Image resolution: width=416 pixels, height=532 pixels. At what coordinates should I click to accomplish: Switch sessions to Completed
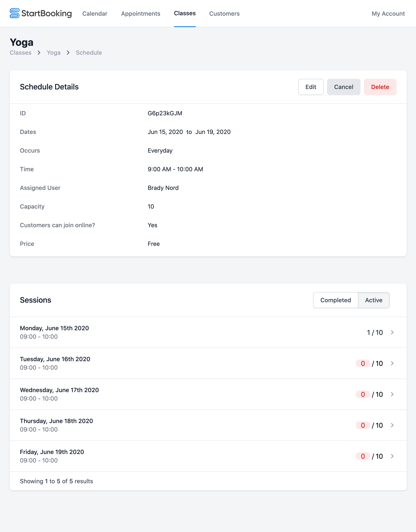pos(335,300)
